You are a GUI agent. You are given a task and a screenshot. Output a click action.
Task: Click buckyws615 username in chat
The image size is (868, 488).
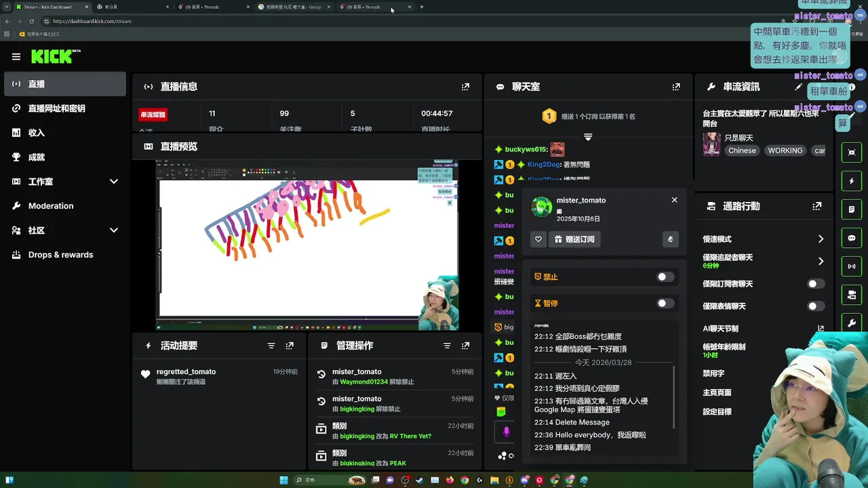tap(526, 149)
